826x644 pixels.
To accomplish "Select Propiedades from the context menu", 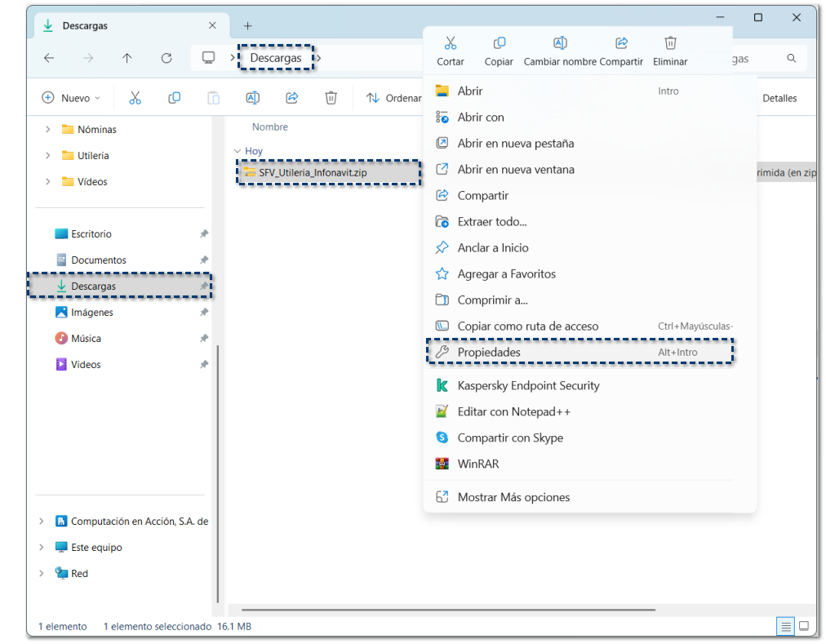I will (x=489, y=353).
